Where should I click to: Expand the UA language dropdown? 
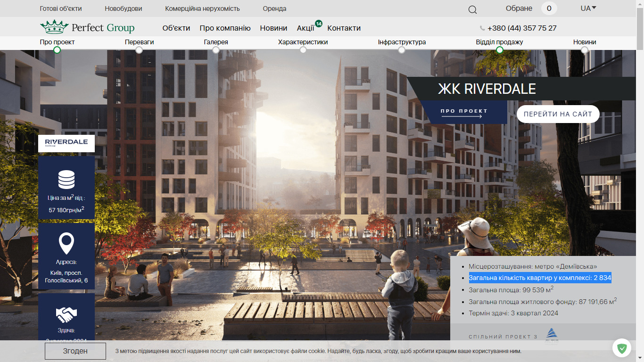pos(588,8)
